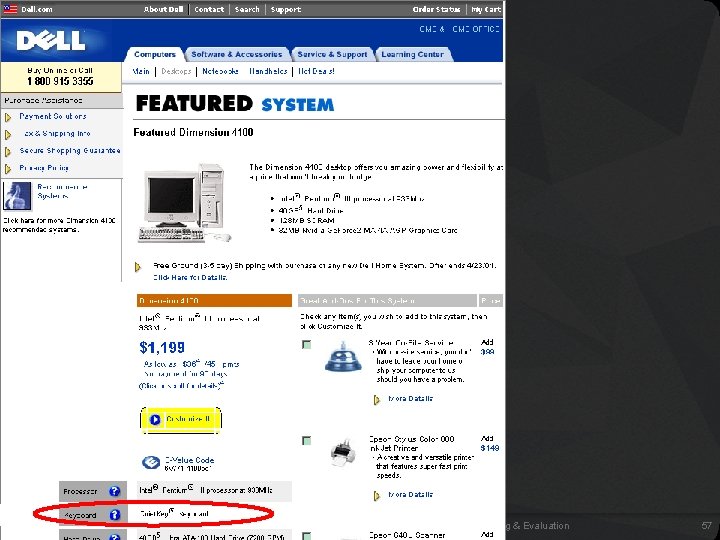Open the About Dell link
Screen dimensions: 720x540
[x=163, y=9]
